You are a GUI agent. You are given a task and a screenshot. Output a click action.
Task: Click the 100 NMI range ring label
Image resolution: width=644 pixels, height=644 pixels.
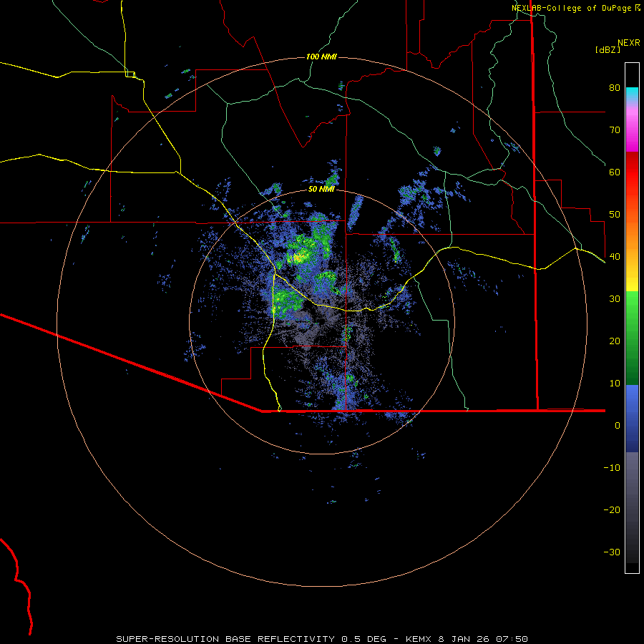point(321,57)
